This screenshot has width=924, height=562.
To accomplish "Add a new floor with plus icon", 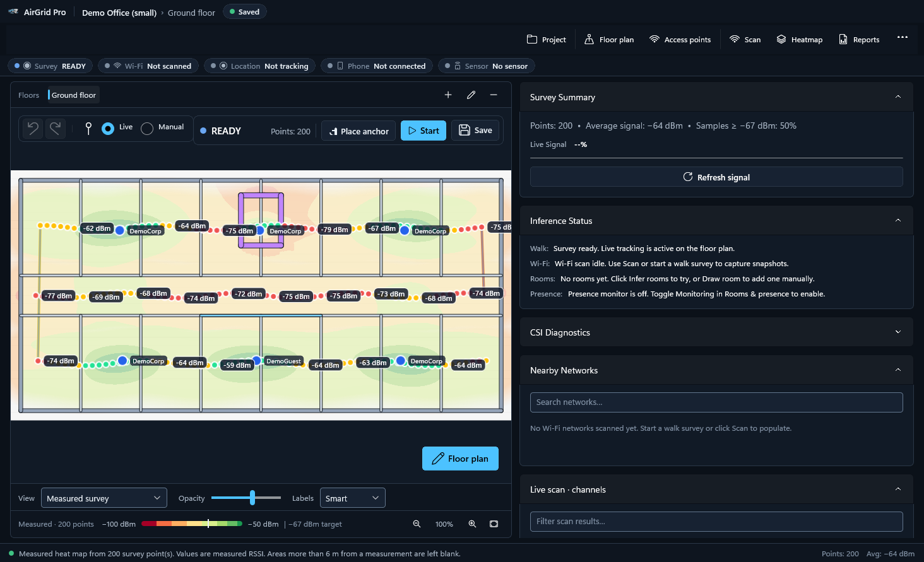I will pos(448,95).
